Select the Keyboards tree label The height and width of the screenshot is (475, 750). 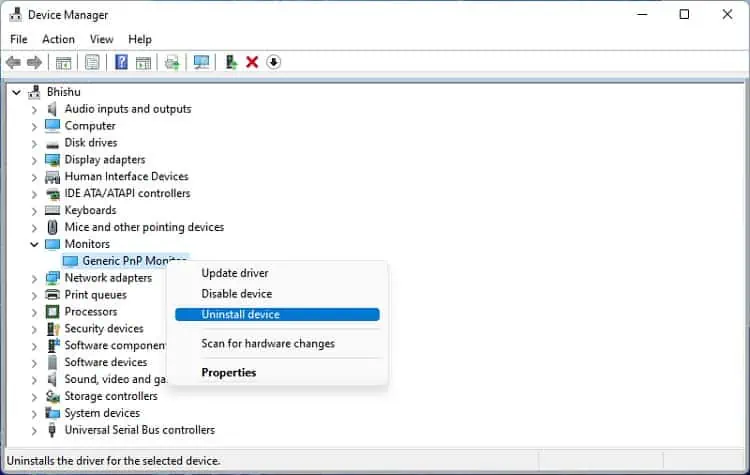coord(90,210)
